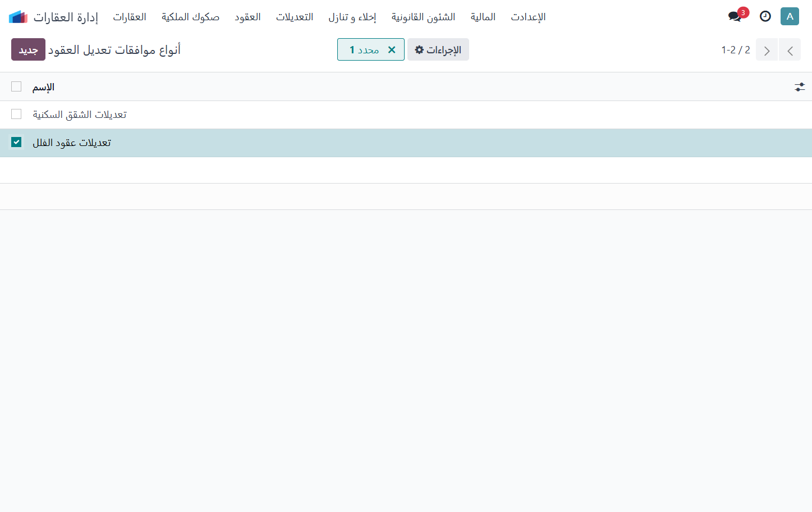Click the جديد new button

coord(28,50)
